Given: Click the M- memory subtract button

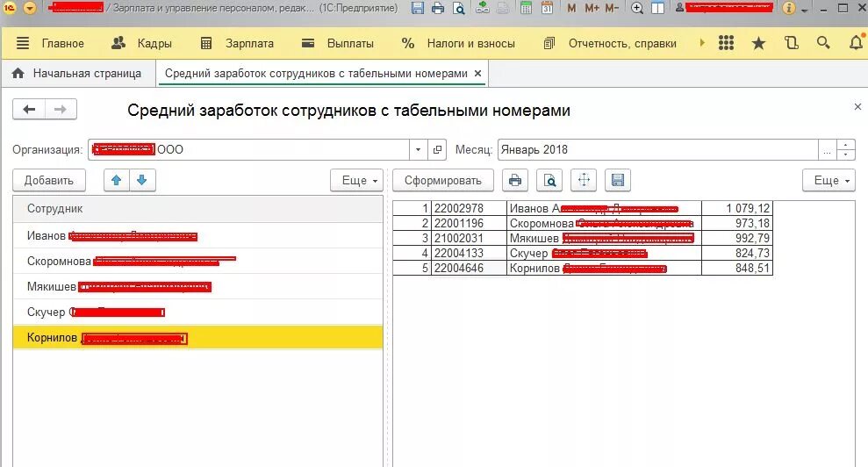Looking at the screenshot, I should tap(612, 8).
